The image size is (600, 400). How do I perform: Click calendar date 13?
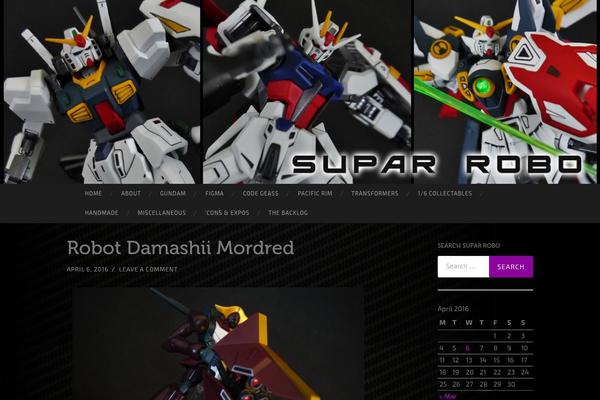(469, 360)
